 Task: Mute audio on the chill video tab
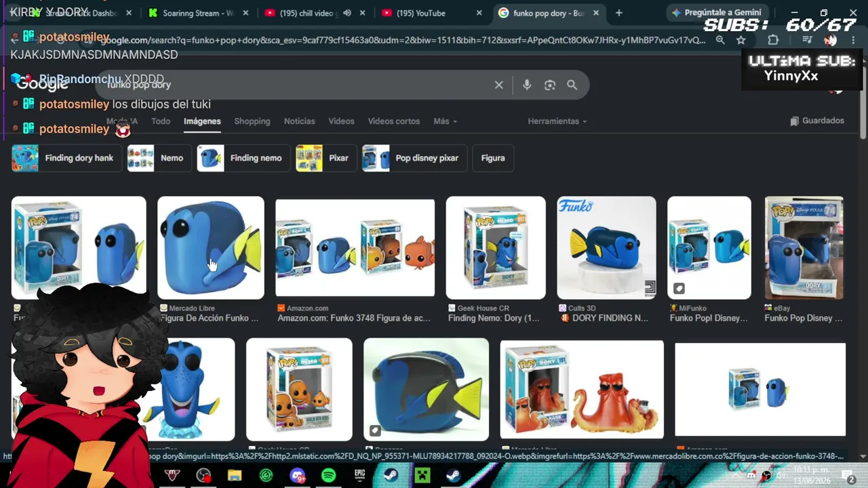(347, 13)
